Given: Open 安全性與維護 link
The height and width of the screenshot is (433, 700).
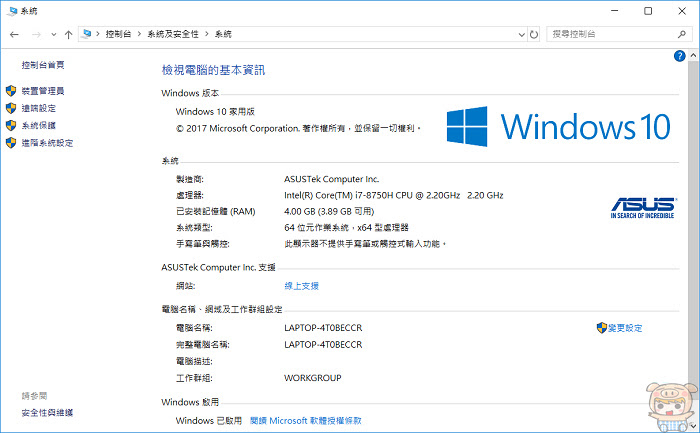Looking at the screenshot, I should pyautogui.click(x=47, y=413).
